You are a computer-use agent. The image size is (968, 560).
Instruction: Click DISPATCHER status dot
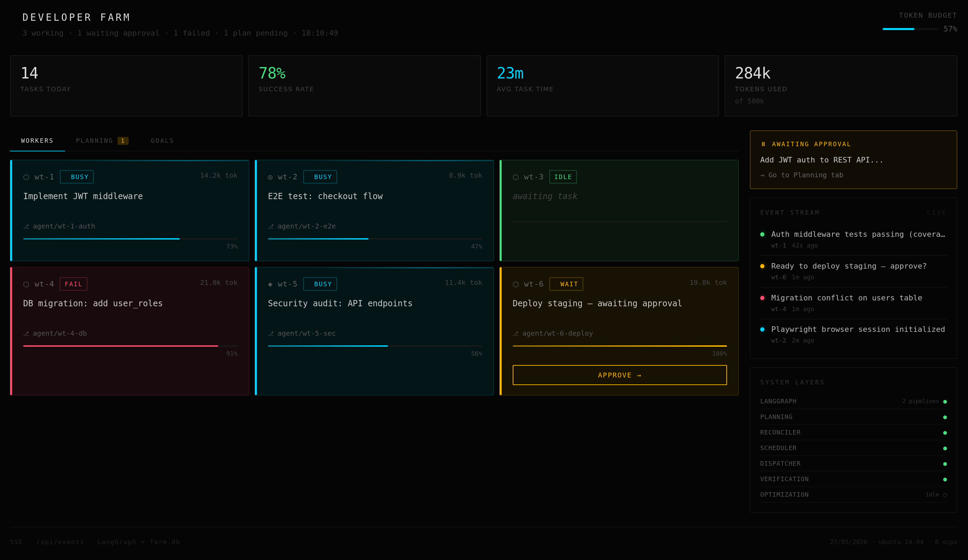(x=945, y=464)
